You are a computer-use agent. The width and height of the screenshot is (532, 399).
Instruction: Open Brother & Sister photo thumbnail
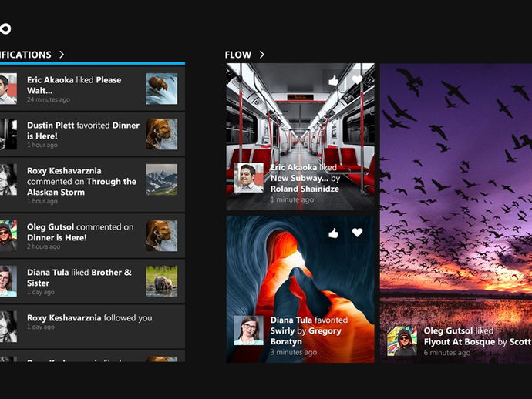(161, 281)
